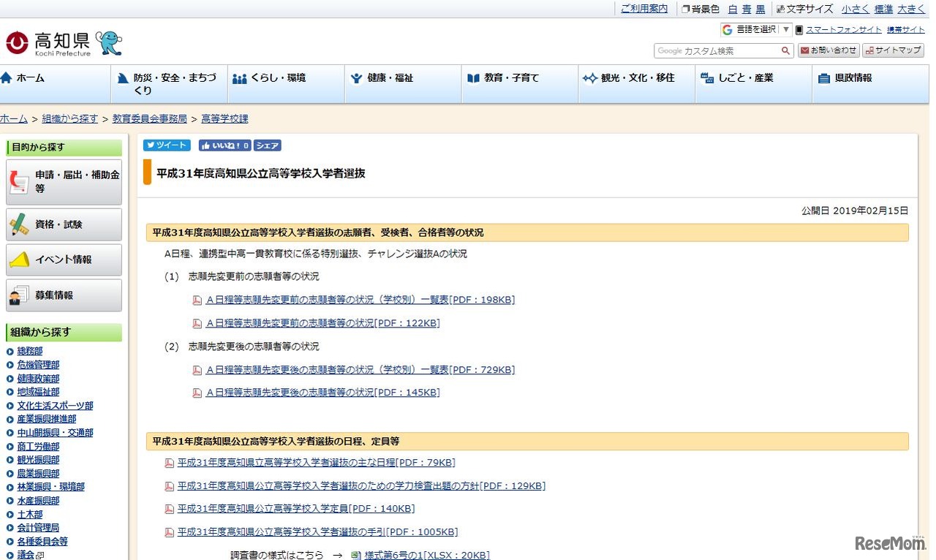Open the イベント情報 megaphone button
The width and height of the screenshot is (936, 560).
(64, 260)
